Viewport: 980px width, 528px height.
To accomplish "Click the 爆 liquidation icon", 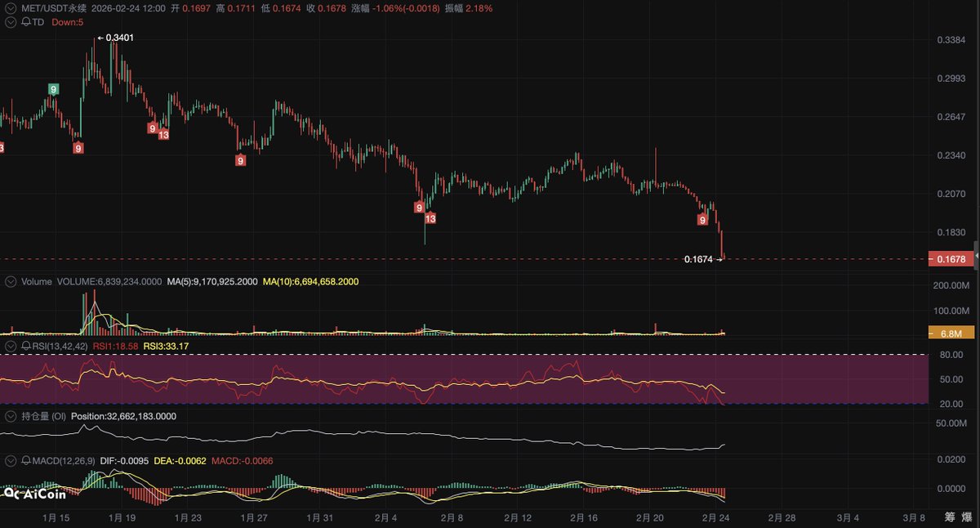I will click(x=968, y=517).
